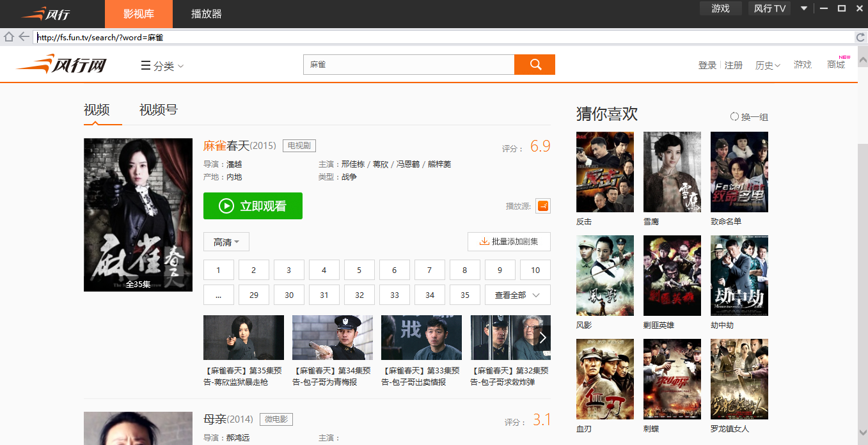Click the back navigation arrow
Screen dimensions: 868x445
(x=24, y=36)
